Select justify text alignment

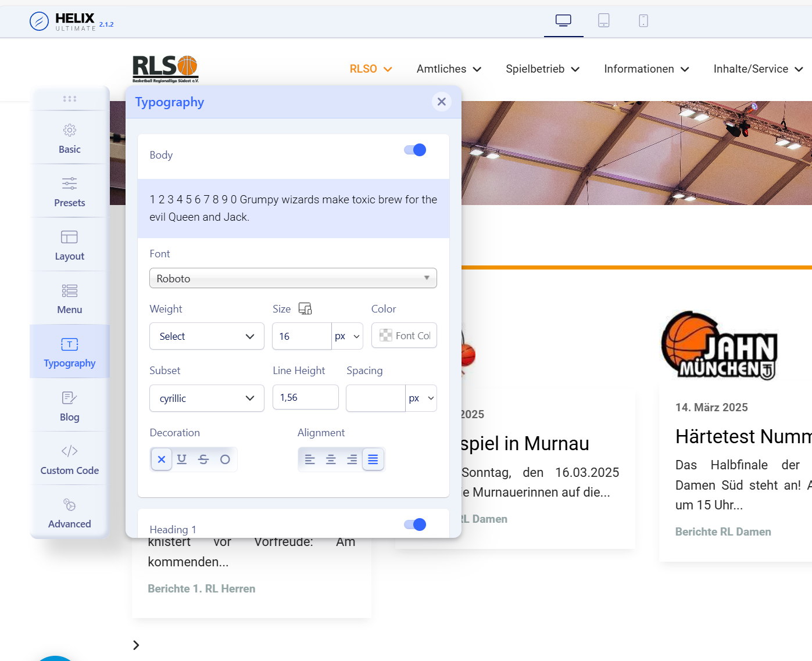(x=373, y=459)
